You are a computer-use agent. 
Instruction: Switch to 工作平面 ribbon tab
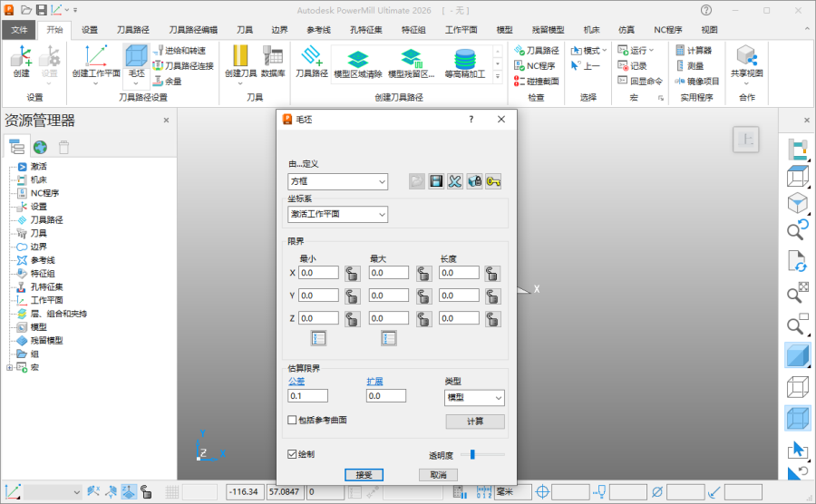[x=461, y=30]
